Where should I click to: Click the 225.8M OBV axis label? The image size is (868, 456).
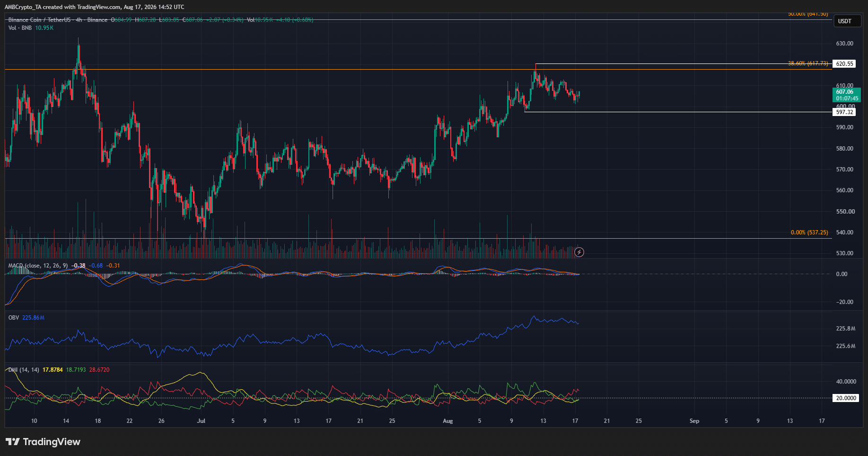(x=846, y=329)
